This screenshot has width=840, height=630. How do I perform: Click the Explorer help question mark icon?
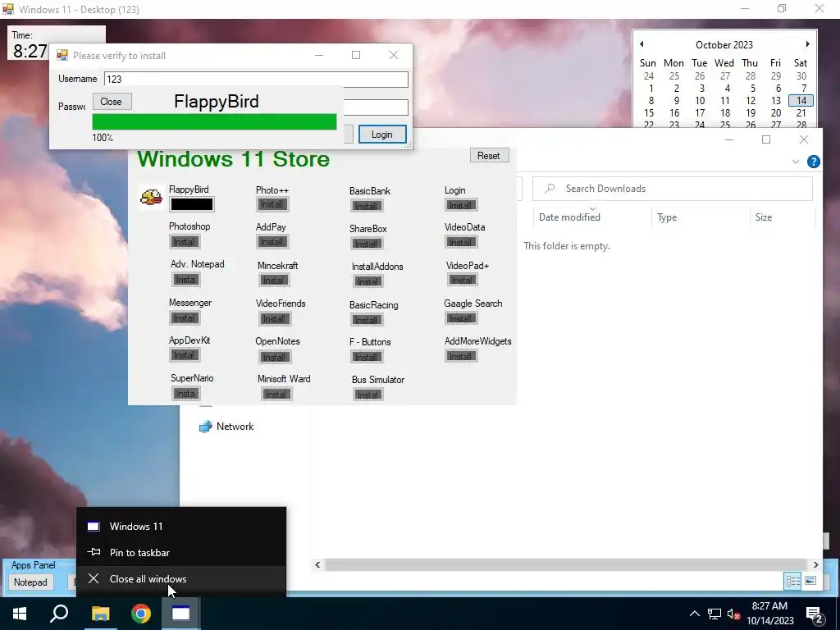(x=813, y=162)
